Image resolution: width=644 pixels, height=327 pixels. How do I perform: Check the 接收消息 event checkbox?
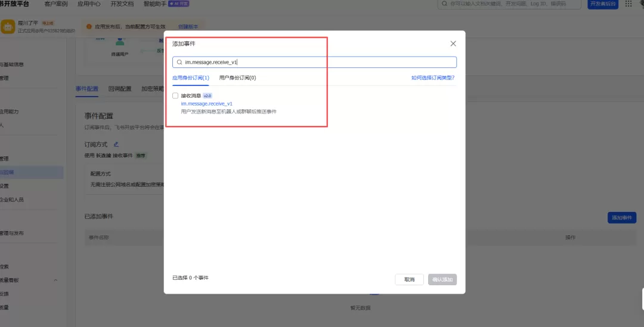(175, 95)
